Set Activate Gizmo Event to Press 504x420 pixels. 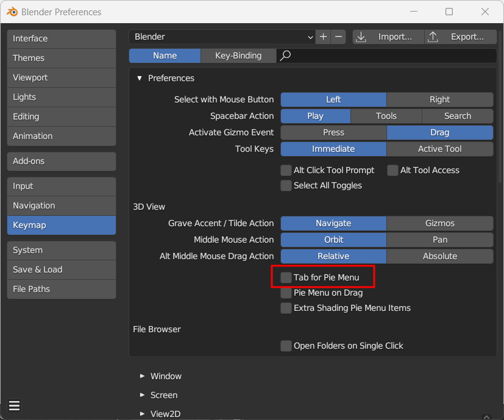point(333,132)
